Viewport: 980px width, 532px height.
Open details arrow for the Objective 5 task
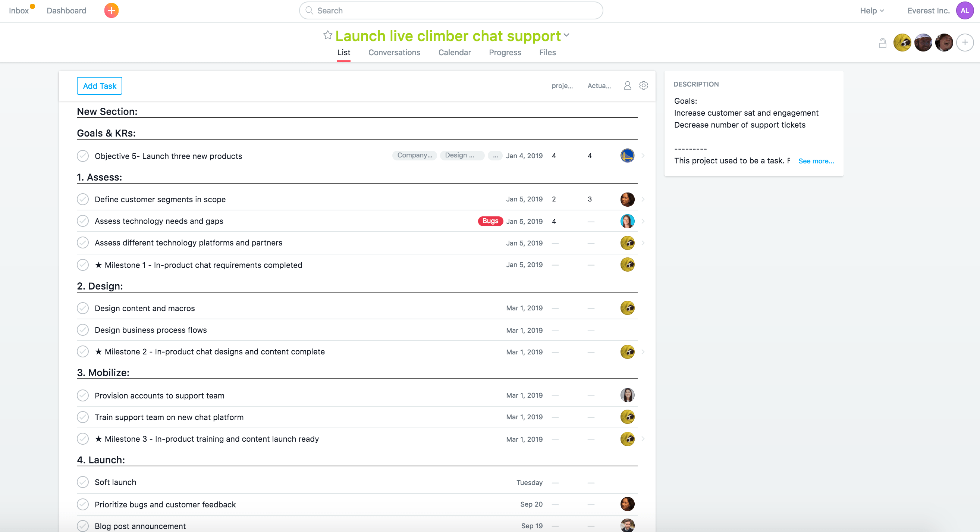(643, 156)
